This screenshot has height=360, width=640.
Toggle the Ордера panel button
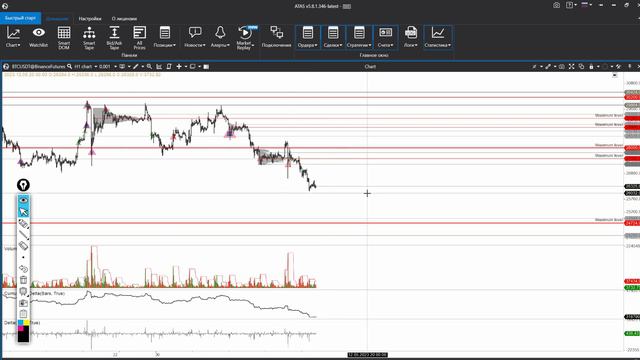(308, 37)
